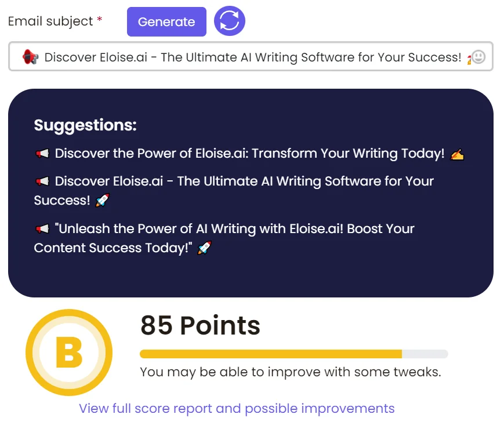Click the megaphone icon before the first suggestion

[43, 153]
